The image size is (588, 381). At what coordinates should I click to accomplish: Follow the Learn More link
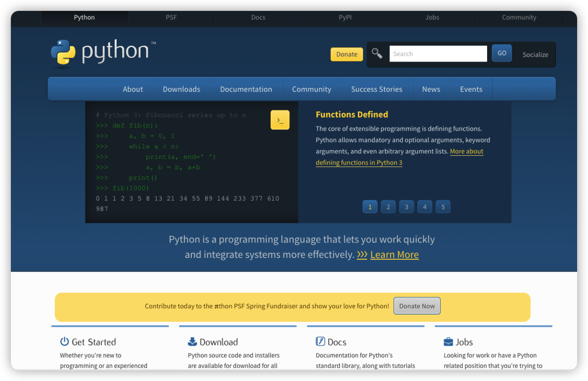coord(394,255)
